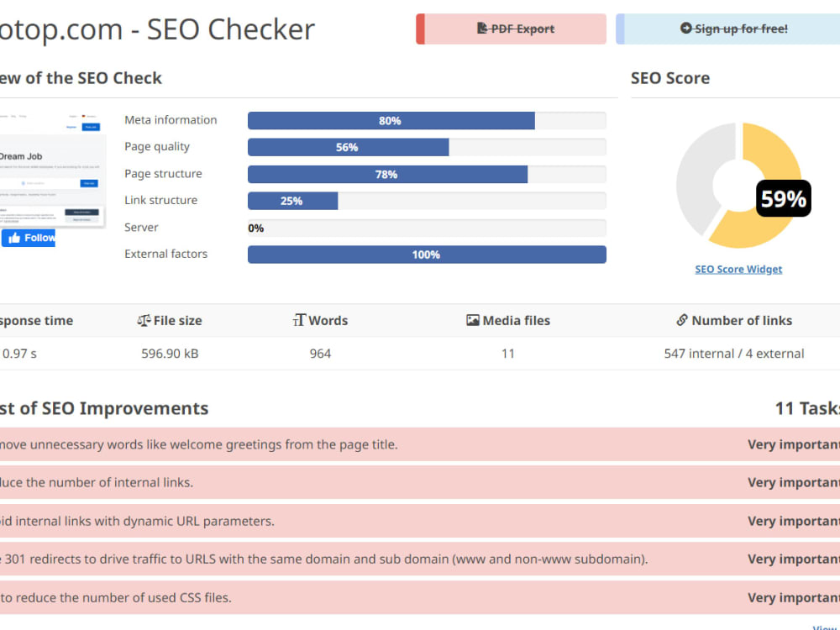840x630 pixels.
Task: Select the 'Meta information' label
Action: click(171, 120)
